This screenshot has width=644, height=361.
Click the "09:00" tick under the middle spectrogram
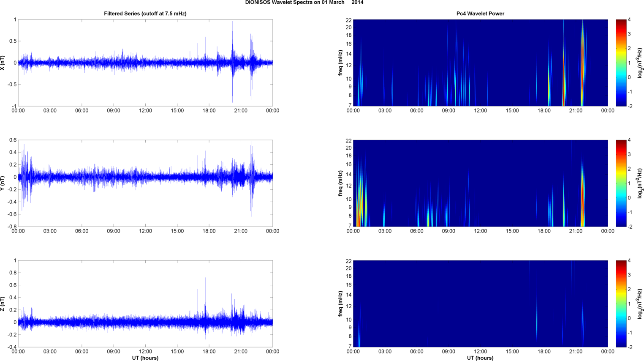(x=448, y=231)
